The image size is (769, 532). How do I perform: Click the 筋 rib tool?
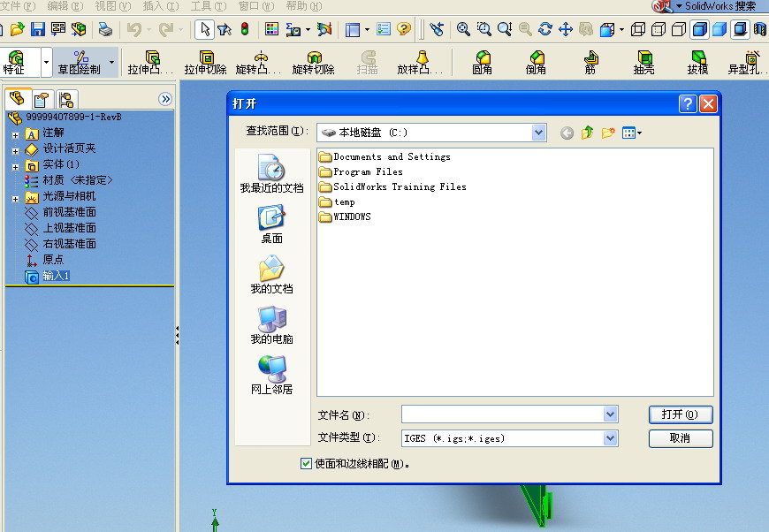click(x=590, y=63)
